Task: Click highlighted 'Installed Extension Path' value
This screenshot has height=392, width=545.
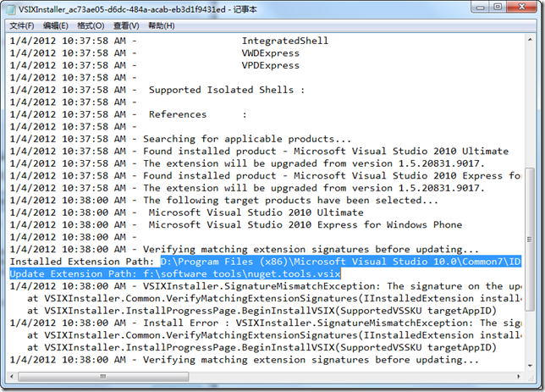Action: coord(340,262)
